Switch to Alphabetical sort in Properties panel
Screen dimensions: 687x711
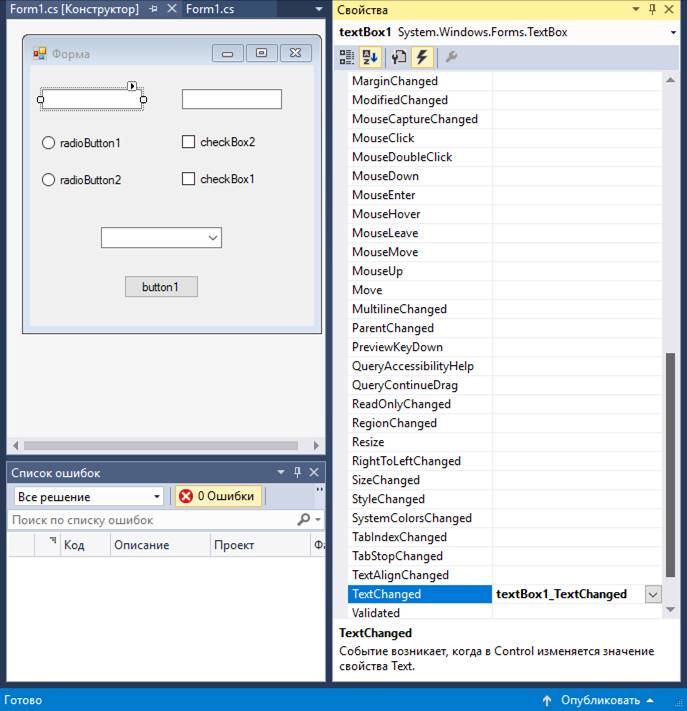point(370,57)
